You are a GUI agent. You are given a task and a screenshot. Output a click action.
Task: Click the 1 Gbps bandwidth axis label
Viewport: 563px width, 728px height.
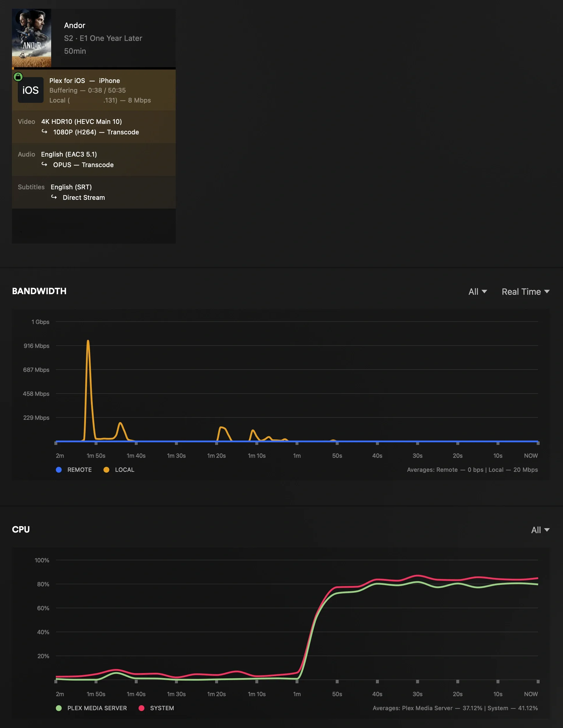pyautogui.click(x=40, y=322)
